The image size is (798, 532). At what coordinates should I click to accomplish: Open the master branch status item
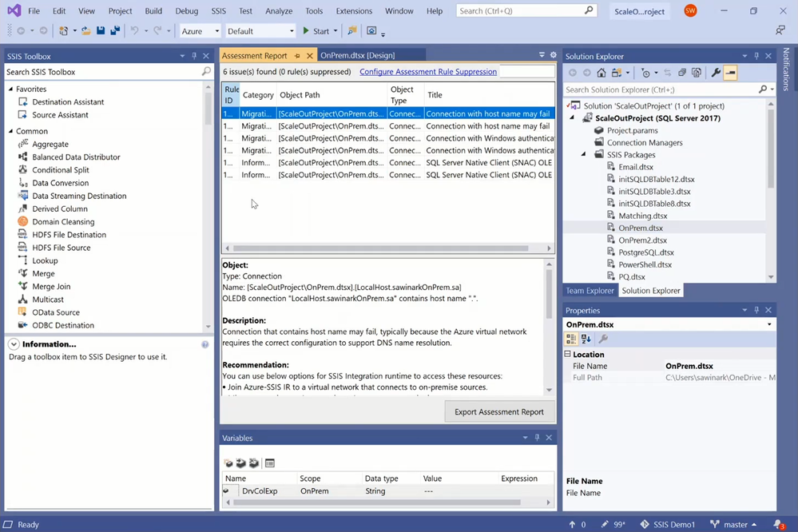[732, 524]
